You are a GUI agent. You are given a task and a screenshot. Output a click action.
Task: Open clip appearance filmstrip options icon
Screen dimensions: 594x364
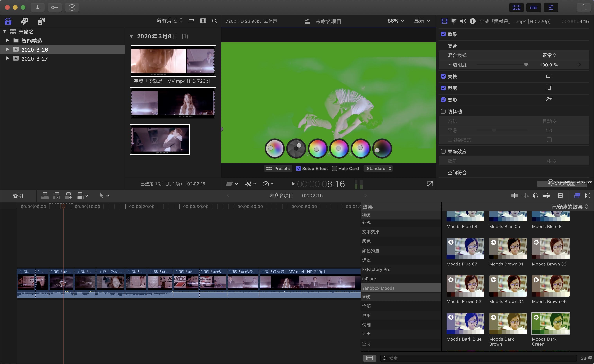[203, 21]
